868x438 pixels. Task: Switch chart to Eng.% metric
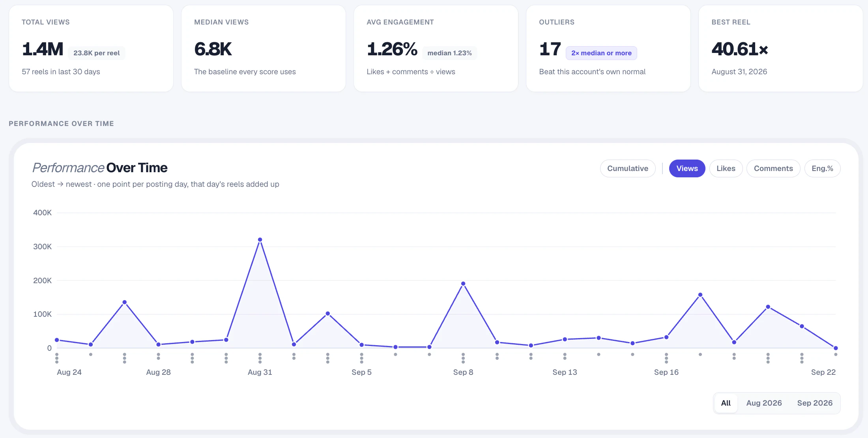[x=822, y=169]
